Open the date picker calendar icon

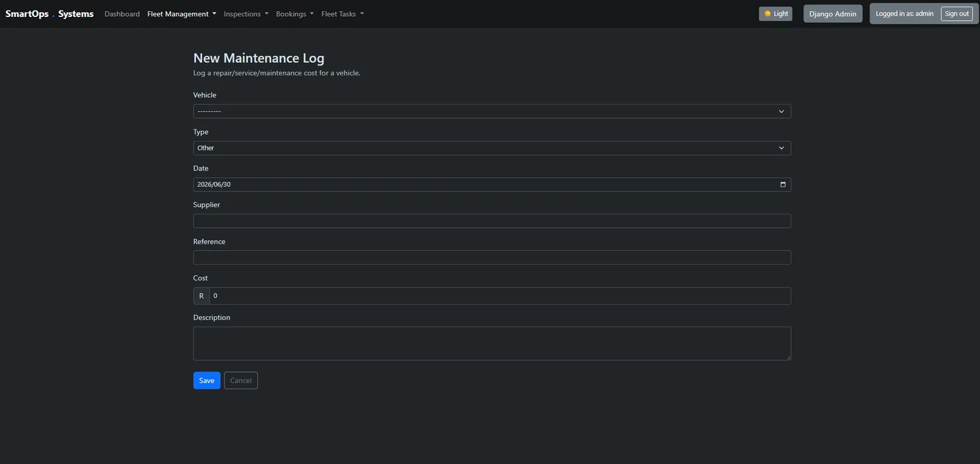coord(783,184)
